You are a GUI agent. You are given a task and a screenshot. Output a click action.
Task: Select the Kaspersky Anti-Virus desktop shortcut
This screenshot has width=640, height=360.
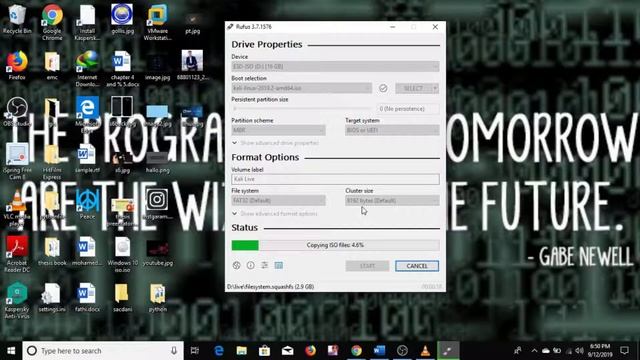coord(17,301)
